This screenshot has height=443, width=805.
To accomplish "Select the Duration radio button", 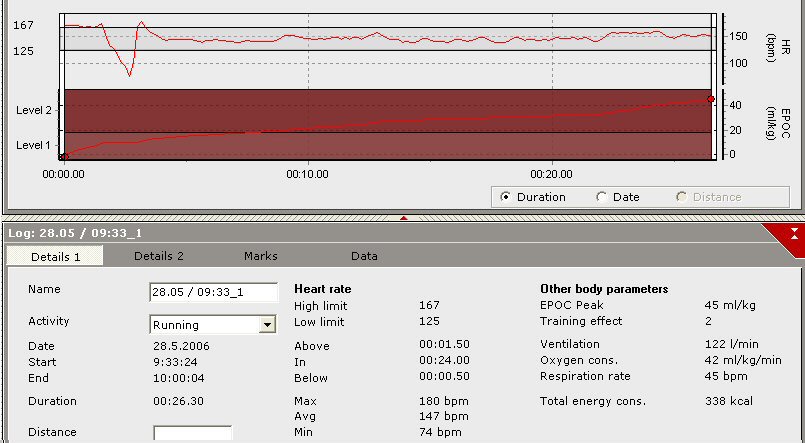I will point(505,197).
